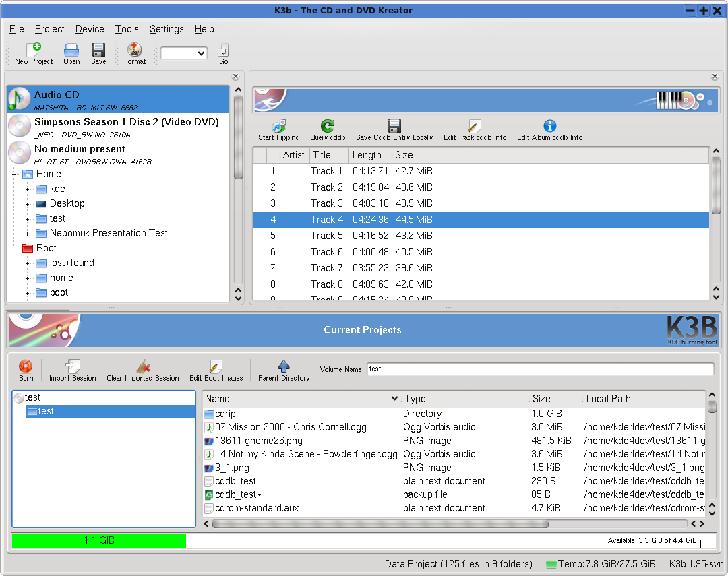Select the home folder under Root
The width and height of the screenshot is (728, 576).
click(x=61, y=278)
